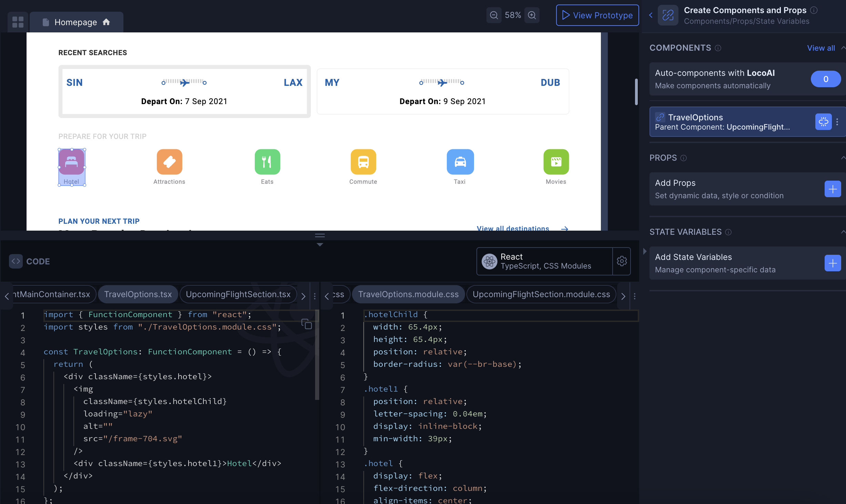Viewport: 846px width, 504px height.
Task: Click the info icon beside PROPS heading
Action: pos(684,158)
